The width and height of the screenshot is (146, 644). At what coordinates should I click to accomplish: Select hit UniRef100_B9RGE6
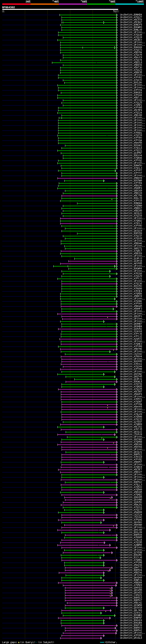[x=131, y=93]
